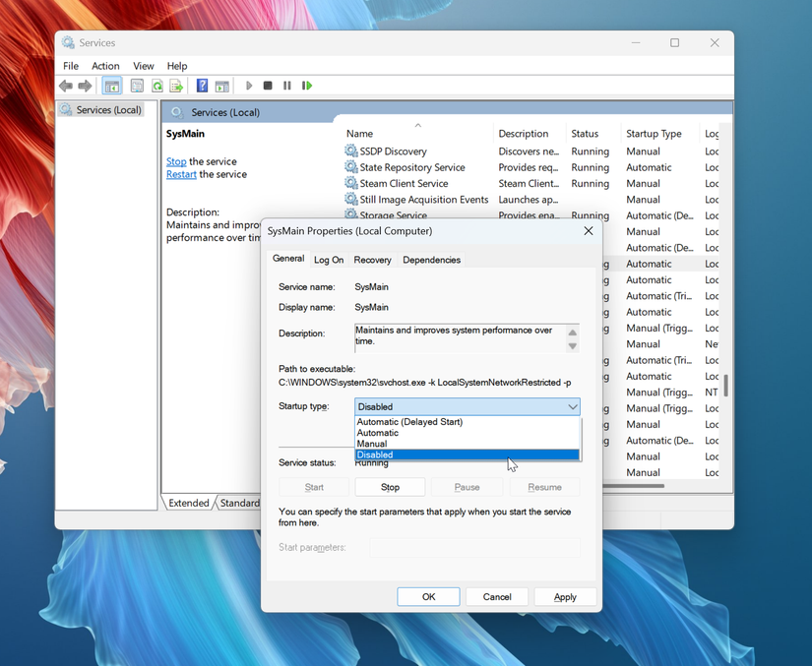Image resolution: width=812 pixels, height=666 pixels.
Task: Refresh the services list via toolbar icon
Action: (156, 86)
